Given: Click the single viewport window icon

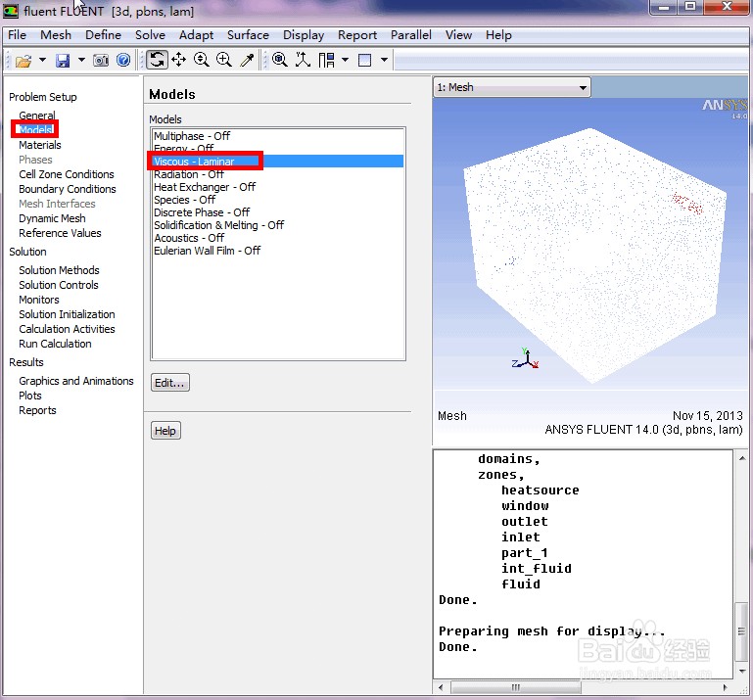Looking at the screenshot, I should coord(365,60).
